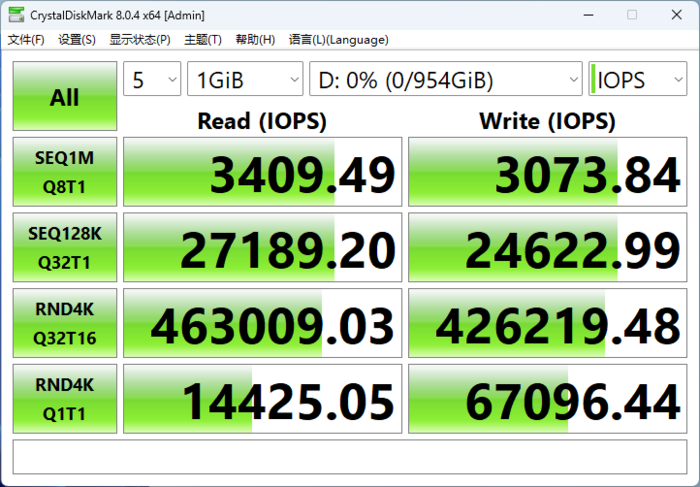Click the SEQ128K read result 27189.20
Viewport: 700px width, 487px height.
pos(262,247)
